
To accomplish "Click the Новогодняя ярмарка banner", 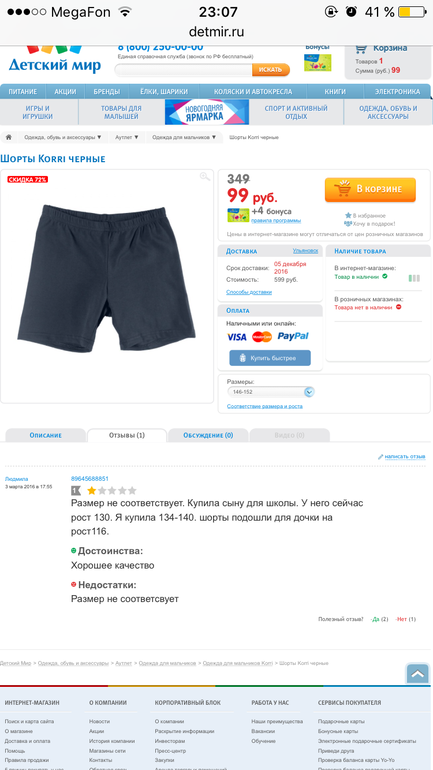I will (x=207, y=112).
